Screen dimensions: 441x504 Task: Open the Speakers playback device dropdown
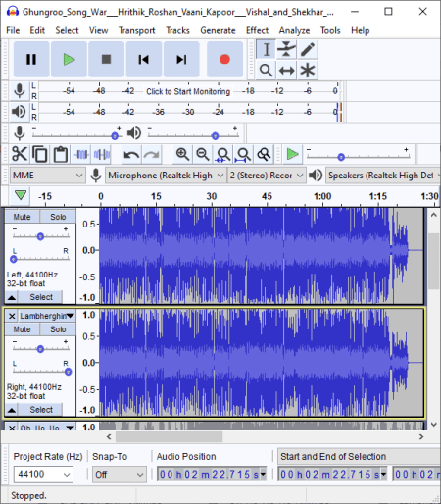383,176
